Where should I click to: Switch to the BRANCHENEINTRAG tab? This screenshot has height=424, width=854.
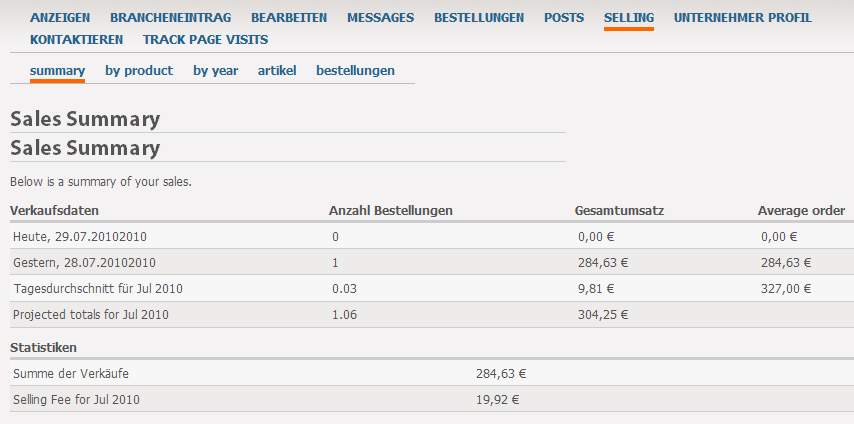[170, 18]
